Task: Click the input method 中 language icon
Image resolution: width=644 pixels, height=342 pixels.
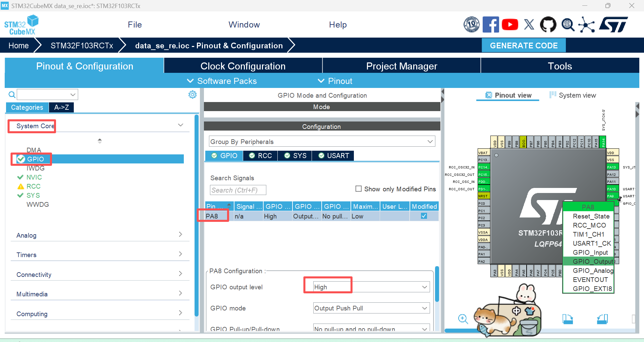Action: [516, 311]
